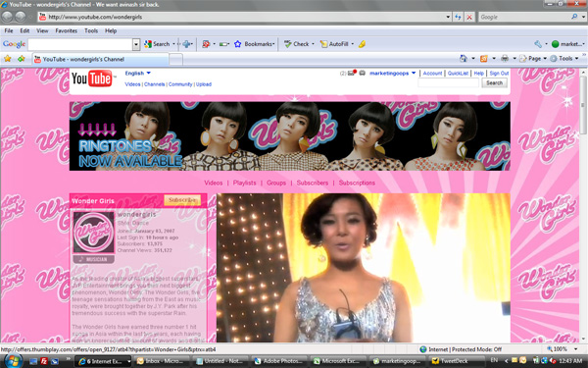588x368 pixels.
Task: Select the YouTube wondergirls's Channel tab
Action: tap(100, 59)
